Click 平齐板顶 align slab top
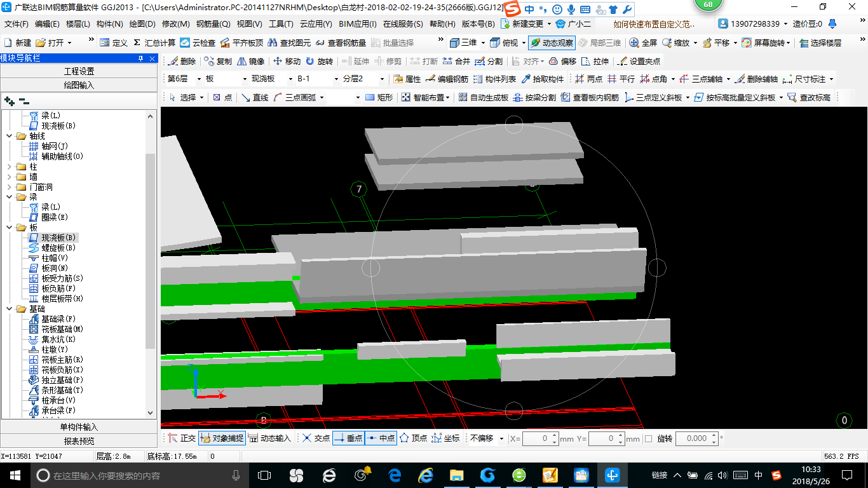Image resolution: width=868 pixels, height=488 pixels. tap(241, 43)
